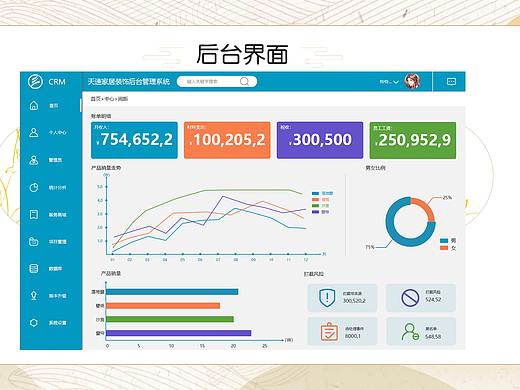This screenshot has width=520, height=390.
Task: Select the lightbulb upgrade icon in sidebar
Action: click(x=34, y=295)
